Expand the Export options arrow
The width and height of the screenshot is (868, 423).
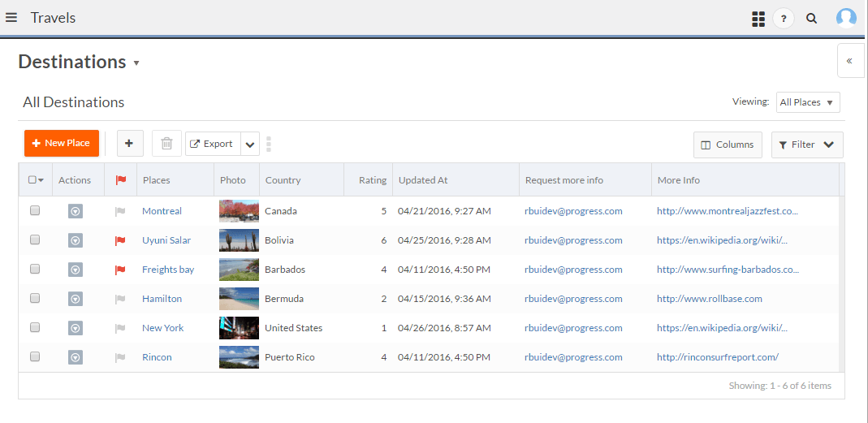(250, 145)
